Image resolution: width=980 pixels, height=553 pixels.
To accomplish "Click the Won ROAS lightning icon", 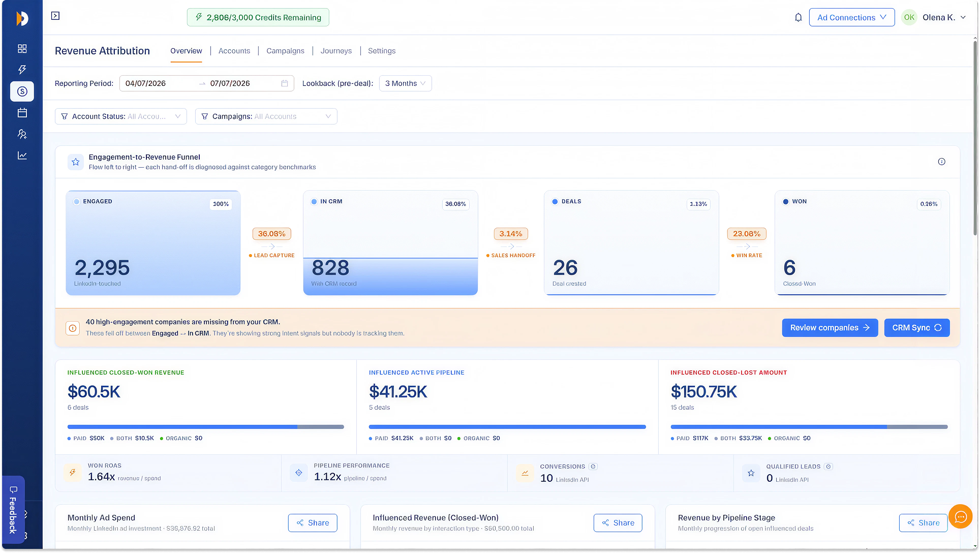I will pyautogui.click(x=73, y=473).
